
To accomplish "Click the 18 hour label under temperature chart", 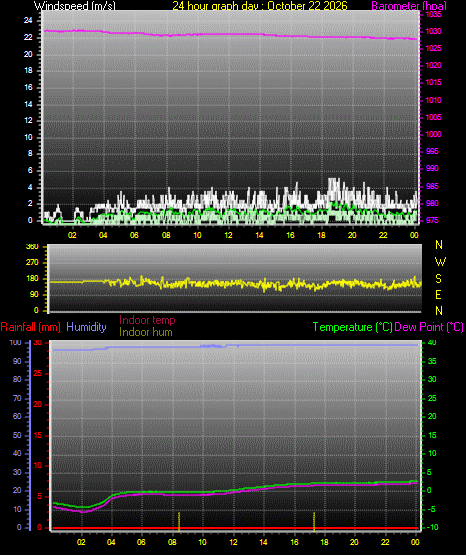I will pyautogui.click(x=324, y=543).
